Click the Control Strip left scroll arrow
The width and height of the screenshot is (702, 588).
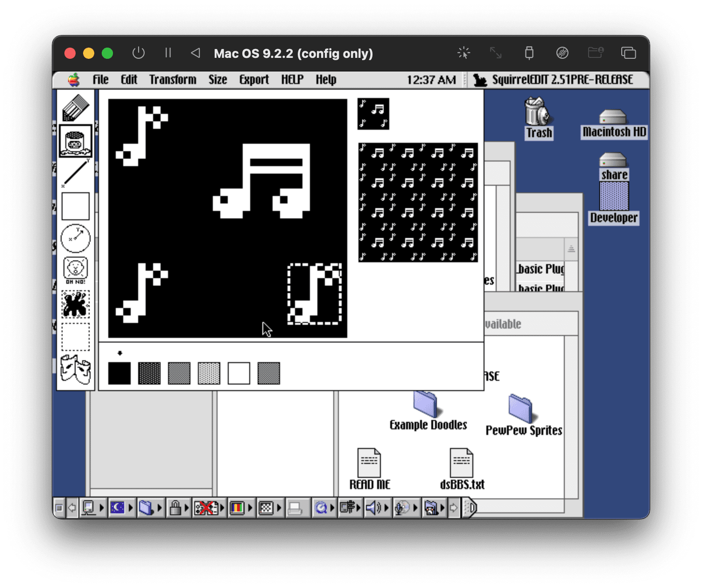coord(72,508)
